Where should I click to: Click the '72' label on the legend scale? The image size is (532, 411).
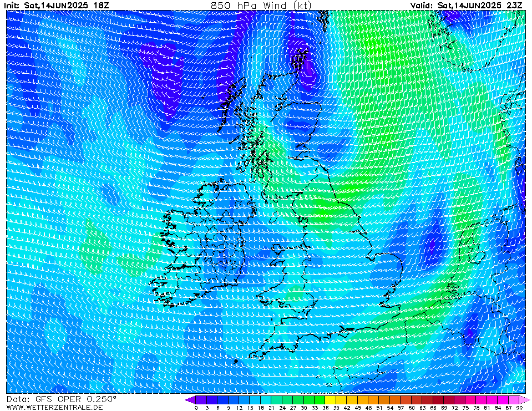tap(455, 408)
